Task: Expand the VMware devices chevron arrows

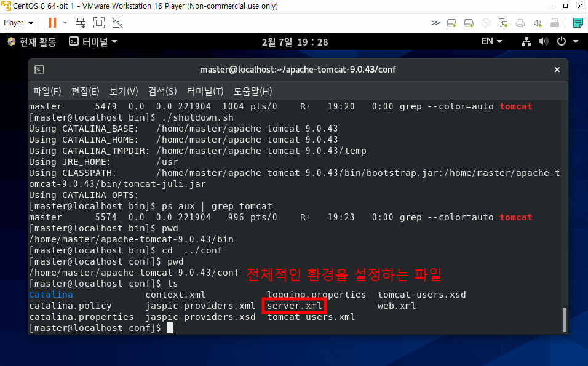Action: 435,23
